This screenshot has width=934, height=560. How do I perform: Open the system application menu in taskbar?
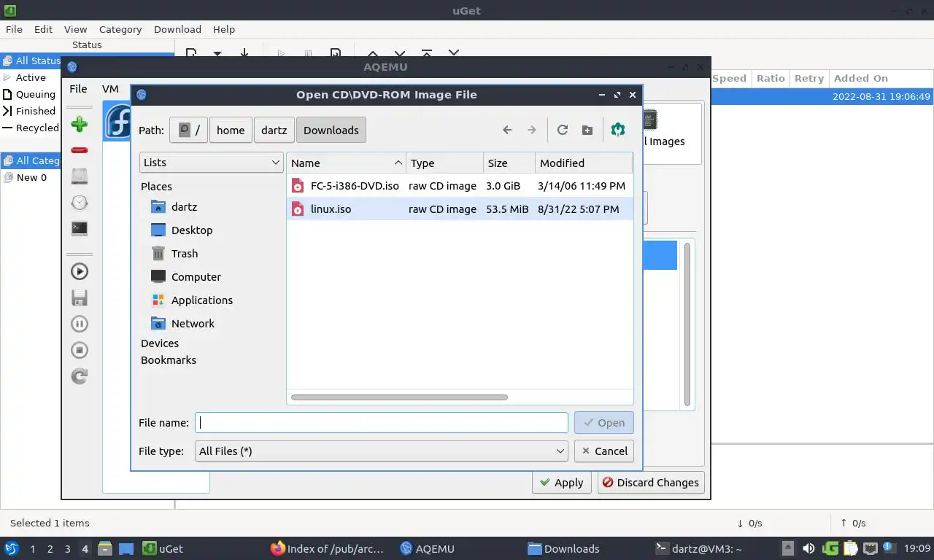tap(11, 548)
